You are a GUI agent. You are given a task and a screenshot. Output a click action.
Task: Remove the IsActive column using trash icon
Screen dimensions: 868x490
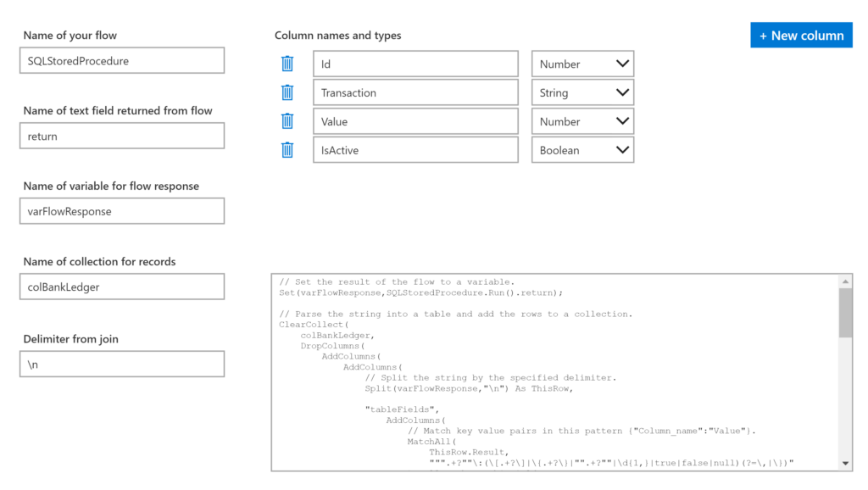coord(287,150)
